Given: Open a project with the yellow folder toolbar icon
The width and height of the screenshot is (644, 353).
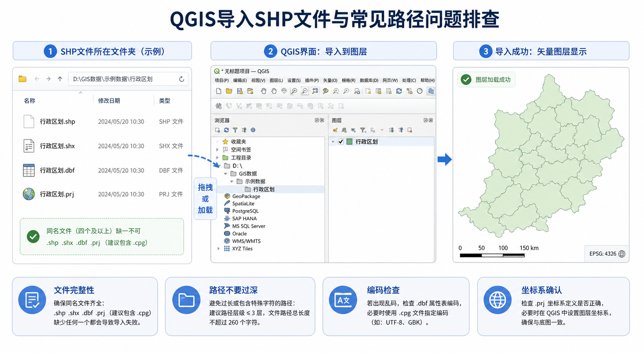Looking at the screenshot, I should [229, 91].
